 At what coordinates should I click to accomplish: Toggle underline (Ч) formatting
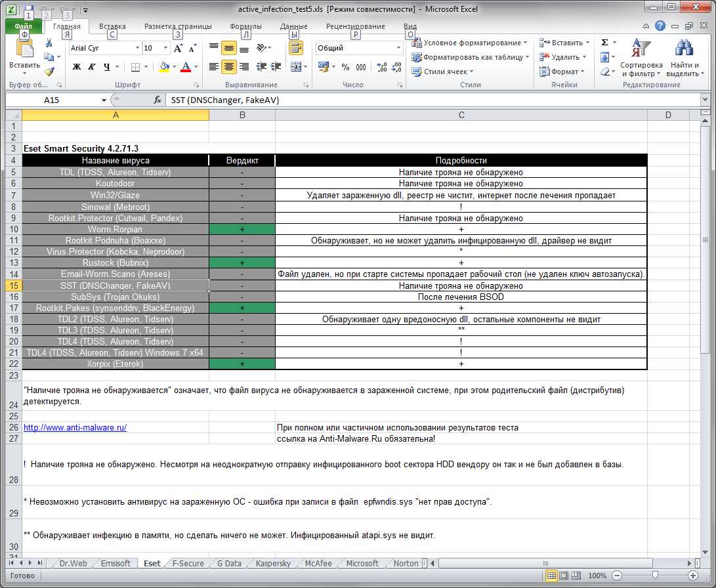106,67
